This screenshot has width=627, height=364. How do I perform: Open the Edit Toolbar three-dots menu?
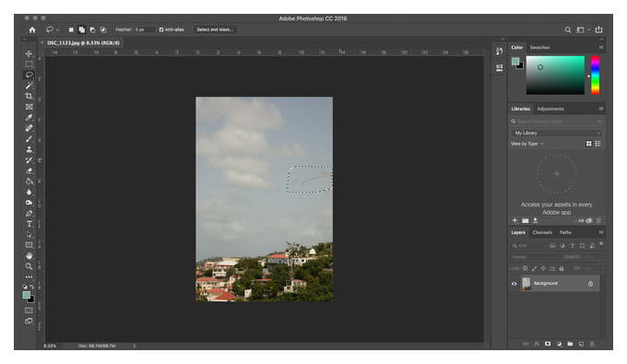pos(30,276)
